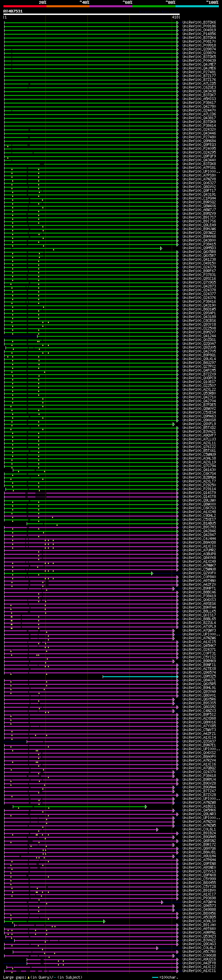The height and width of the screenshot is (980, 222).
Task: Open the UniRef100_O49150 hit
Action: tap(199, 263)
